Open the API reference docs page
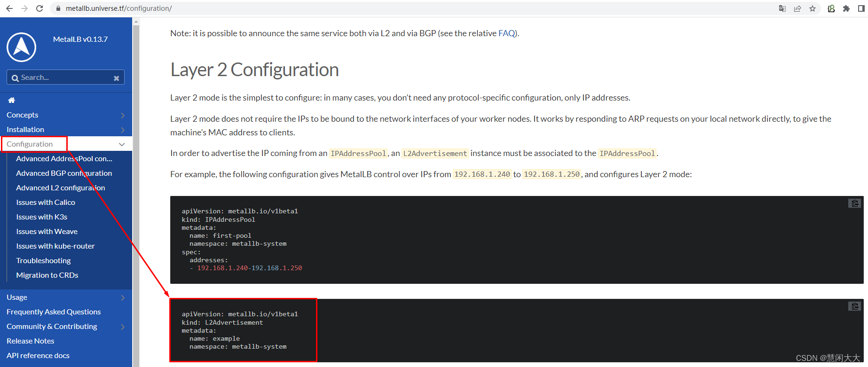This screenshot has width=868, height=367. tap(38, 356)
